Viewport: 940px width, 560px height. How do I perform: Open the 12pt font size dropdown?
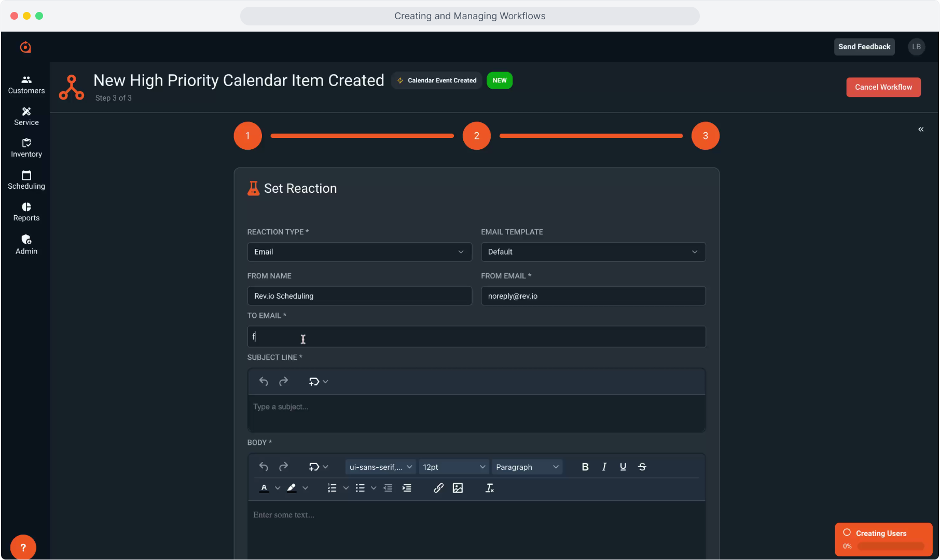pos(453,467)
